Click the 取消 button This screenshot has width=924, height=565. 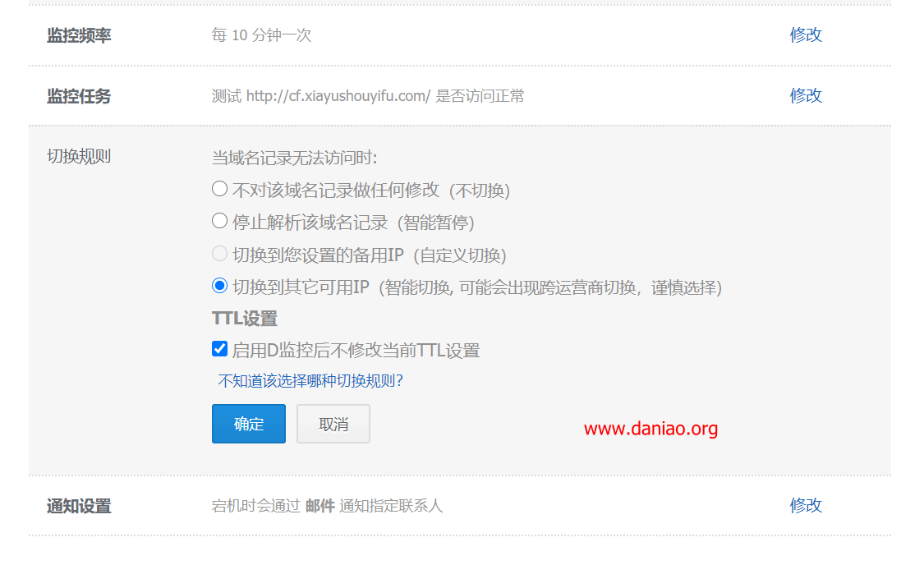(x=333, y=424)
